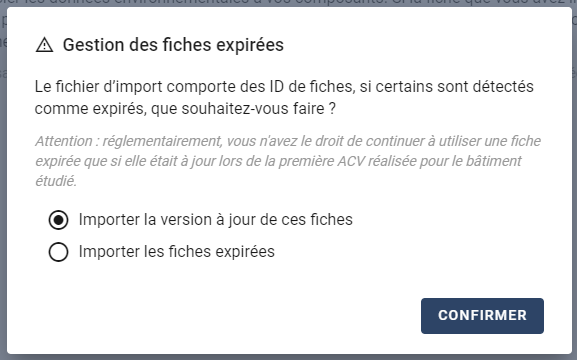Screen dimensions: 577x360
Task: Select the 'Importer la version à jour' radio circle
Action: [59, 220]
